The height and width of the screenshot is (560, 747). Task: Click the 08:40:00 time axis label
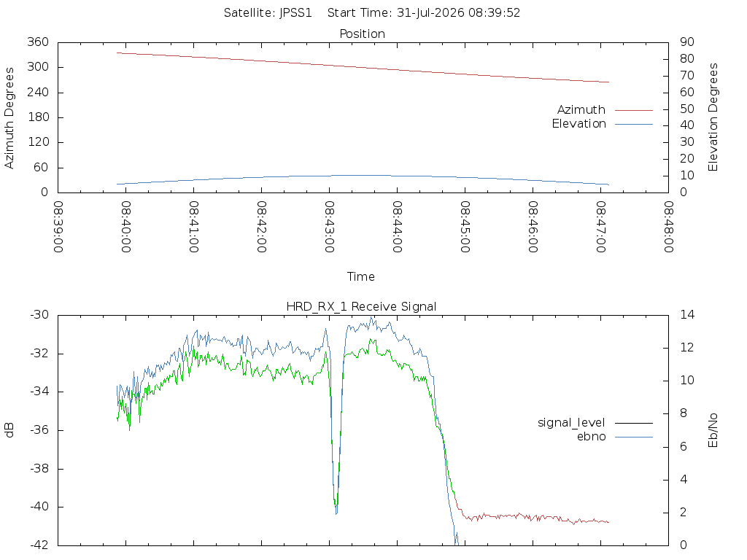coord(125,227)
